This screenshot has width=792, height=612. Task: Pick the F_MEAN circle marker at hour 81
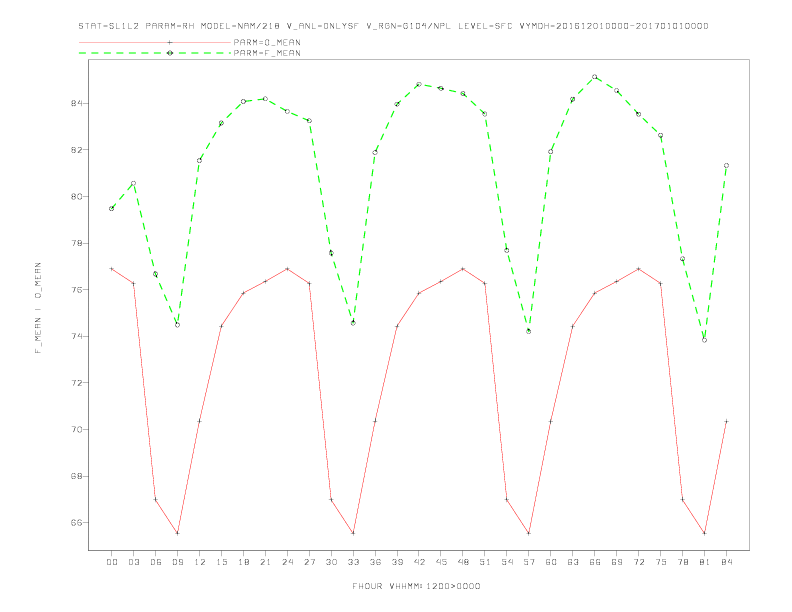click(705, 340)
